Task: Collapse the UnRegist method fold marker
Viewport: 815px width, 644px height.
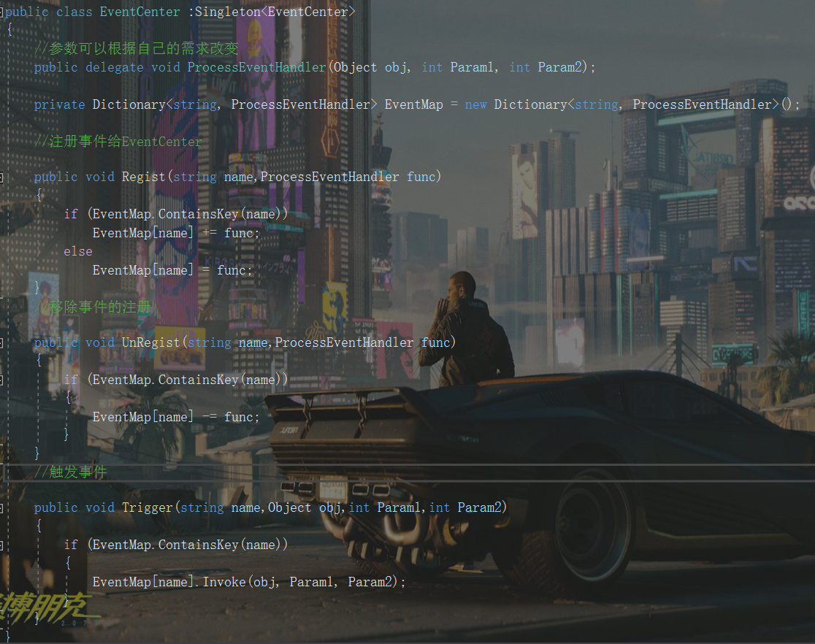Action: click(1, 343)
